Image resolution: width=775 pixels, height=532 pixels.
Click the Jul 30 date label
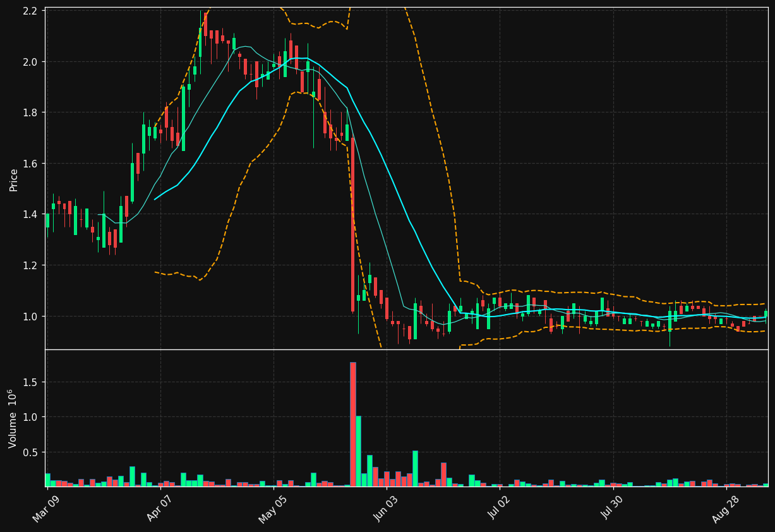(x=613, y=507)
